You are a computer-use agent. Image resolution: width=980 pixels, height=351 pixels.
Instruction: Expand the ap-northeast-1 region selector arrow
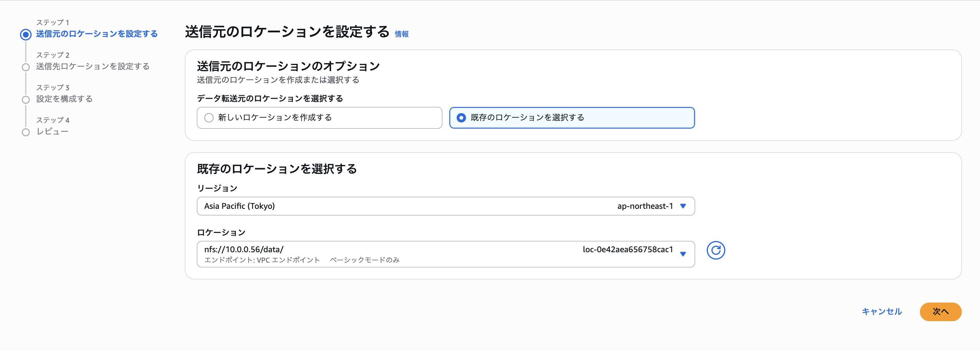[683, 206]
